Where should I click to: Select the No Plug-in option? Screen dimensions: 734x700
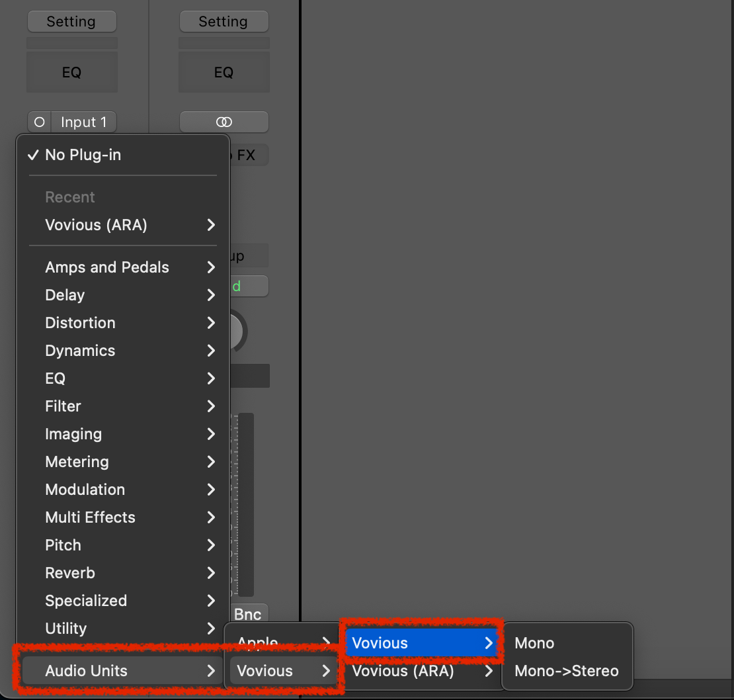tap(83, 155)
